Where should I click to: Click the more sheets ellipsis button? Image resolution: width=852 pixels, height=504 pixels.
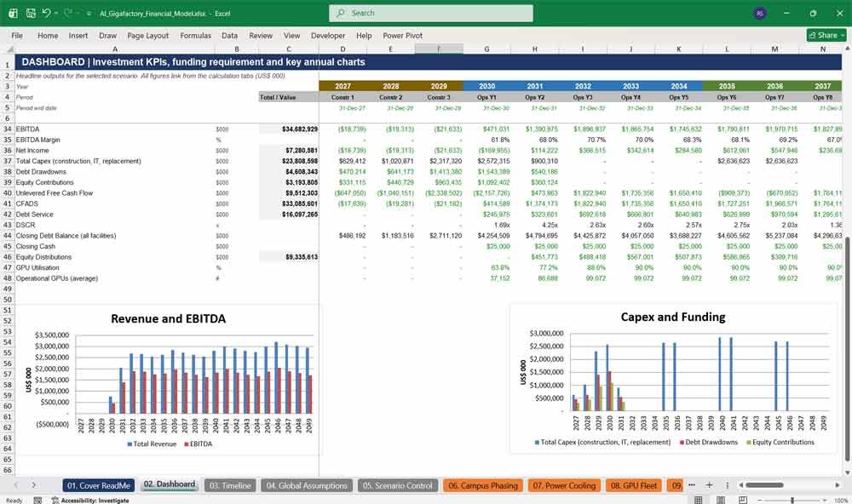pyautogui.click(x=692, y=485)
